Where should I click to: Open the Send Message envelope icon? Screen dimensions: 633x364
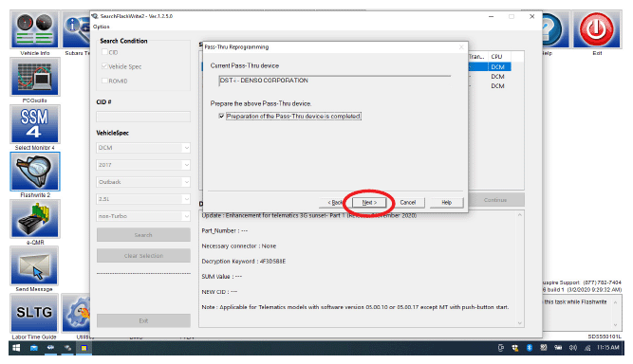(x=35, y=266)
